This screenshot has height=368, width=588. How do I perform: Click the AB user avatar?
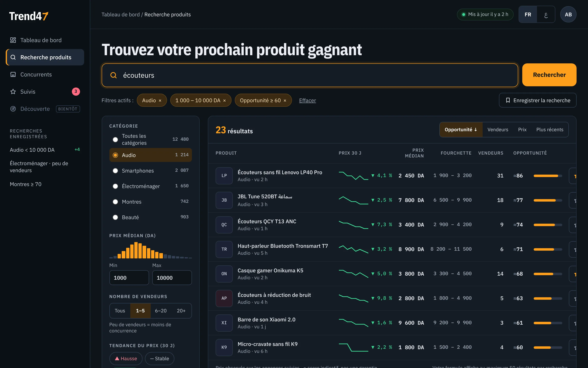point(568,14)
